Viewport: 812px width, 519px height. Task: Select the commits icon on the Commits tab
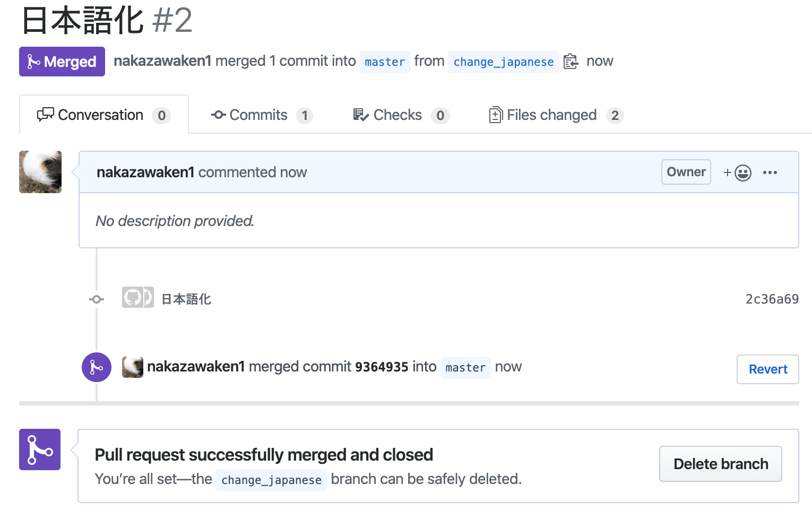(218, 115)
